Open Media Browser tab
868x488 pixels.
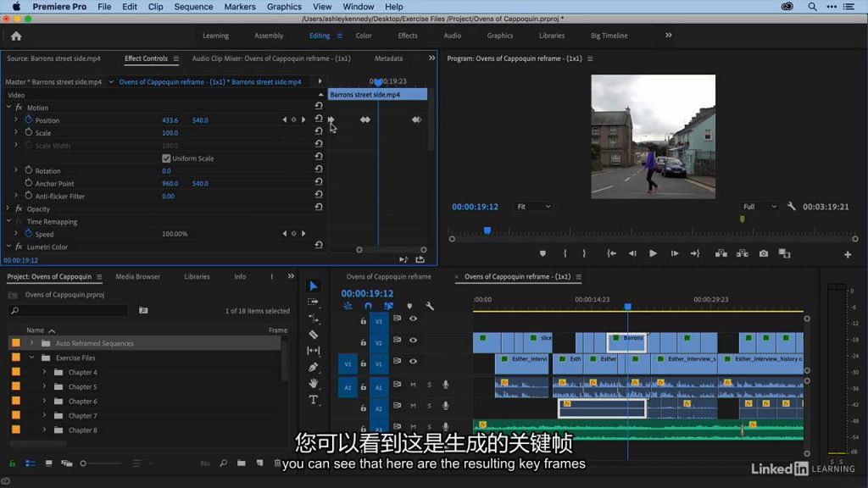(138, 277)
